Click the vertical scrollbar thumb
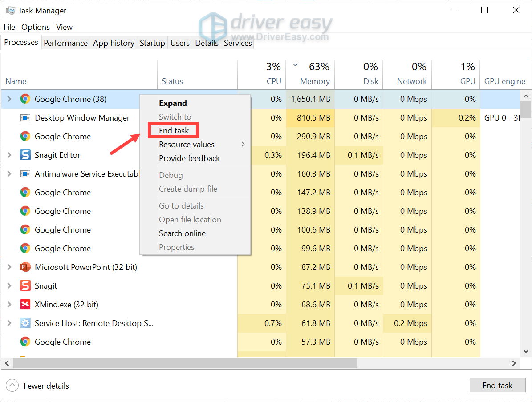 526,109
